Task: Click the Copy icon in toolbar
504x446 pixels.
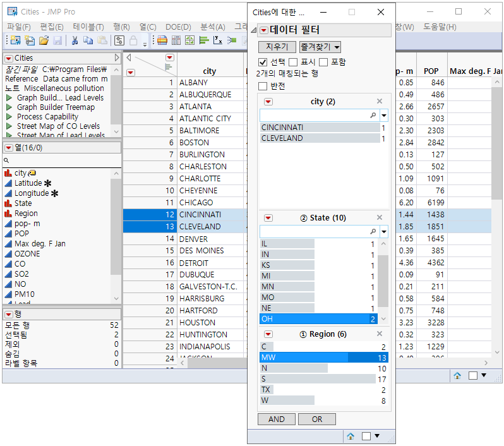Action: click(88, 40)
